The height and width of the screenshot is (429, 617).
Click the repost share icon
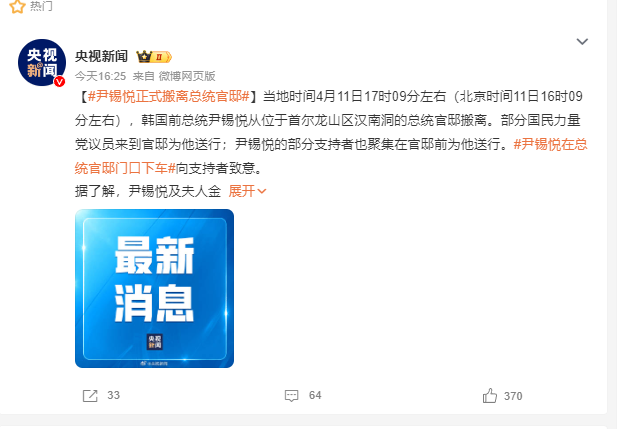coord(90,396)
